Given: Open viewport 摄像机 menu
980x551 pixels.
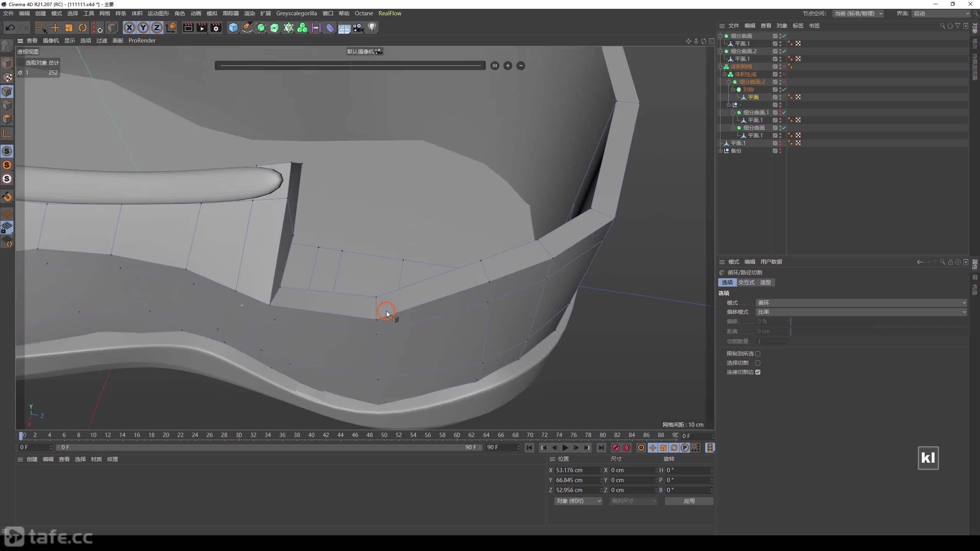Looking at the screenshot, I should pyautogui.click(x=51, y=41).
